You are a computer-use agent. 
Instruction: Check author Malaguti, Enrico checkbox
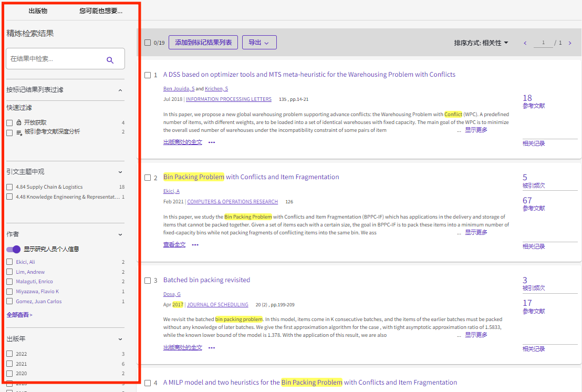pyautogui.click(x=9, y=281)
